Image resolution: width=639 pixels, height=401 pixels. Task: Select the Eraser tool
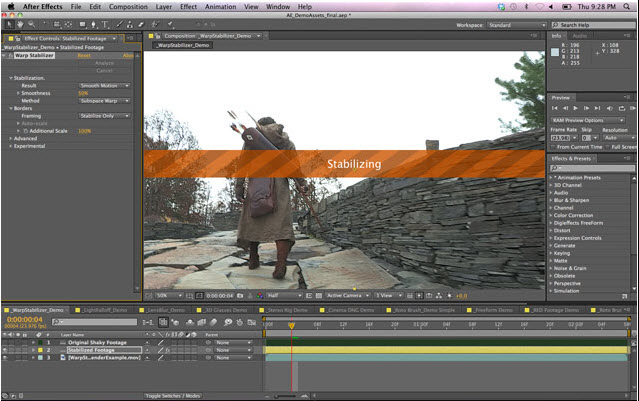[141, 24]
